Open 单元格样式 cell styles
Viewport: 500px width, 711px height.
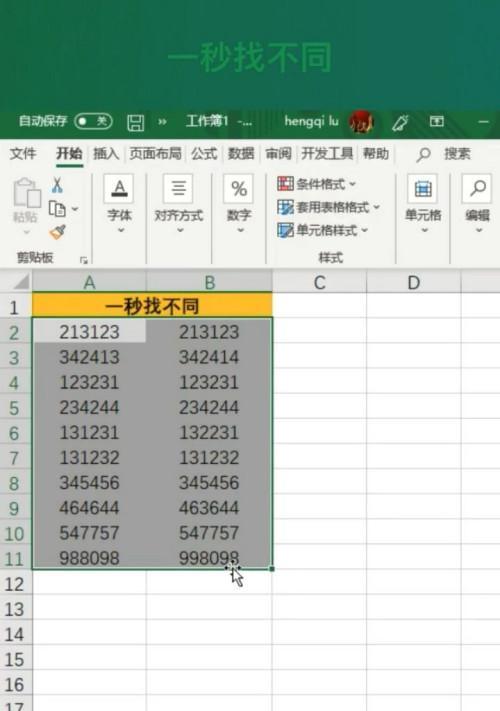322,230
